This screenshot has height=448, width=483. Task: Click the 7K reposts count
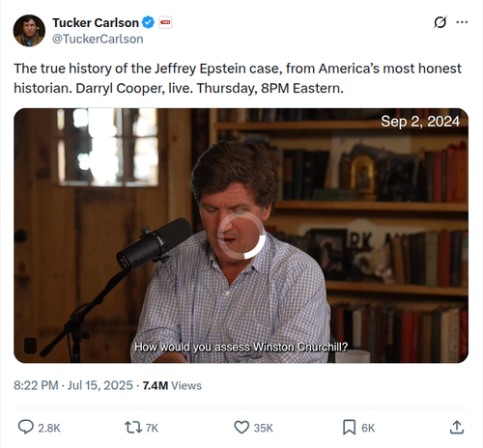(x=152, y=428)
